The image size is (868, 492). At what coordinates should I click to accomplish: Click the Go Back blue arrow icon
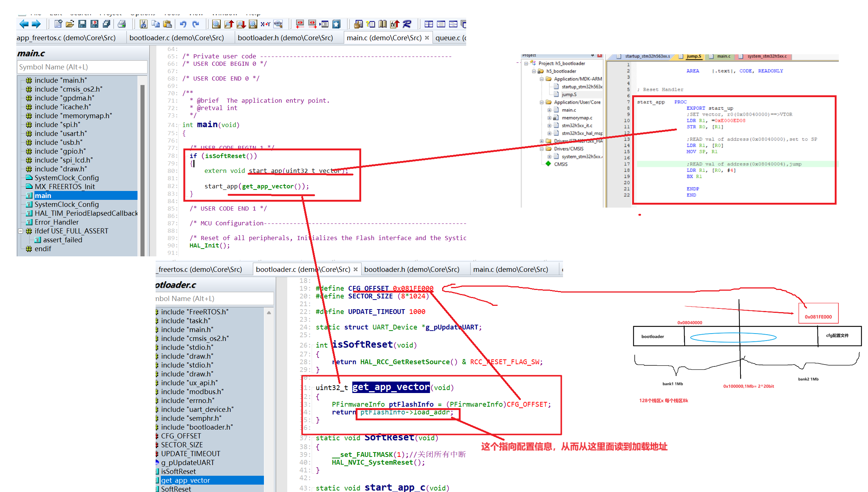click(24, 24)
